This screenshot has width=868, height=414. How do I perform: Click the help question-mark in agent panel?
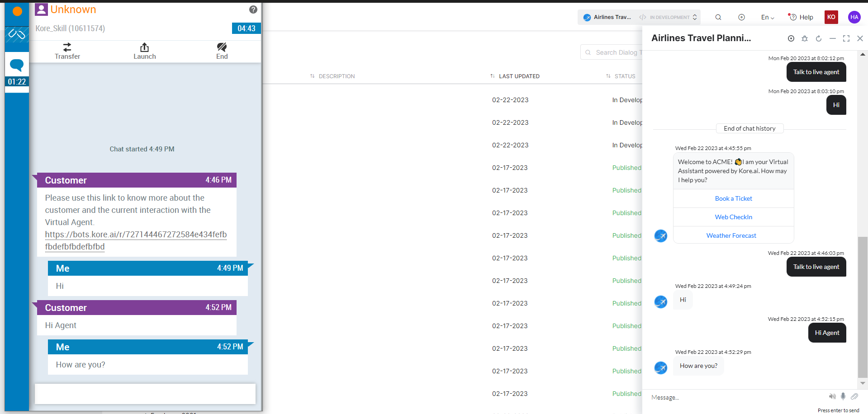tap(253, 9)
